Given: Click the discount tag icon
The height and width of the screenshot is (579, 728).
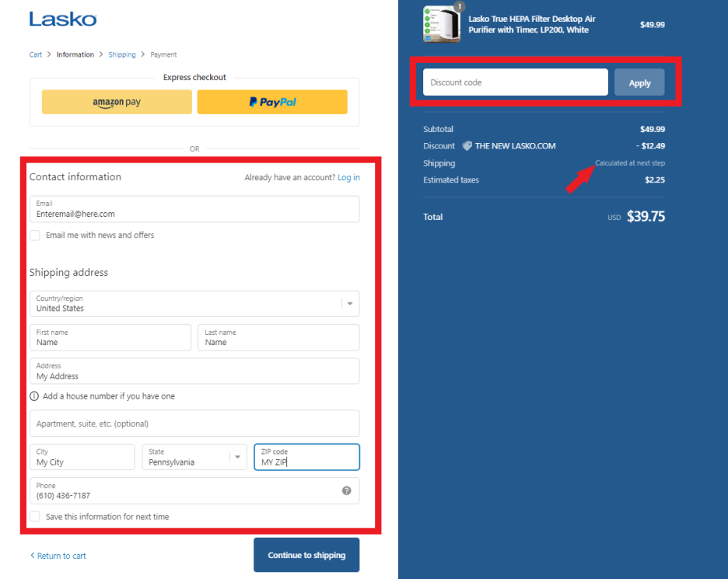Looking at the screenshot, I should pos(467,146).
